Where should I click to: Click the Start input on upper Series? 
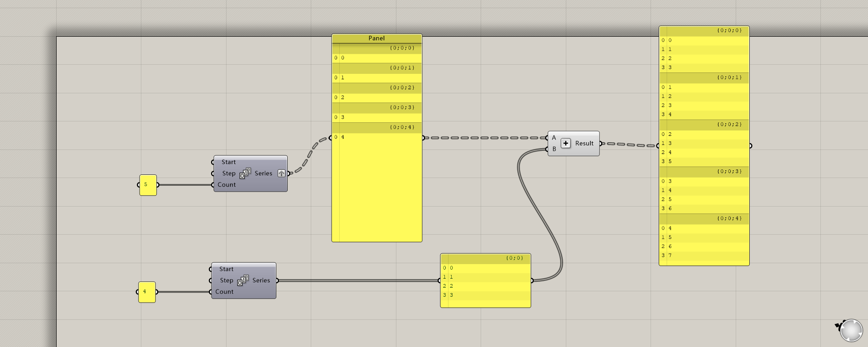228,162
